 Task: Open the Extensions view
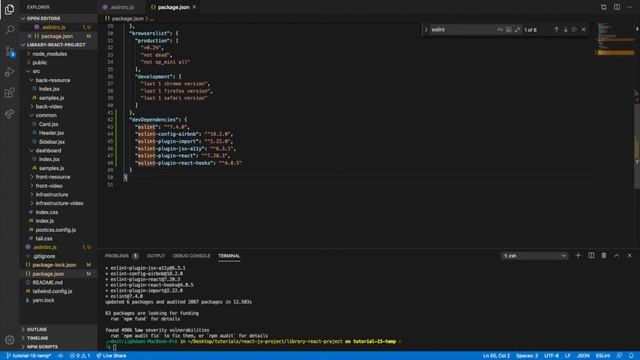(9, 93)
